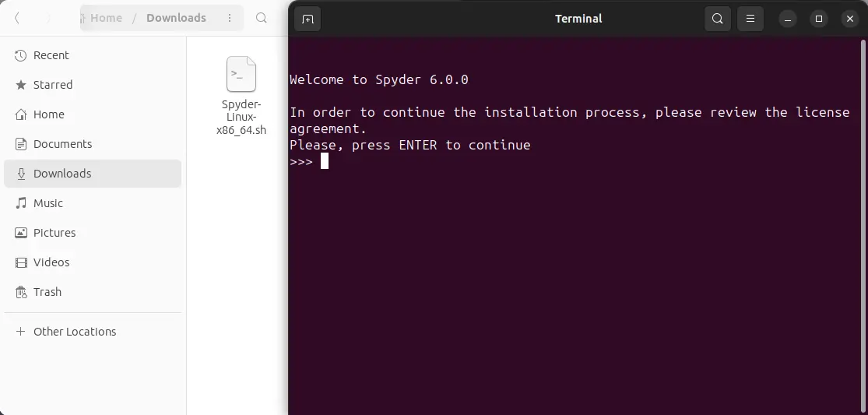This screenshot has height=415, width=868.
Task: Click the Terminal prompt after >>>
Action: click(325, 162)
